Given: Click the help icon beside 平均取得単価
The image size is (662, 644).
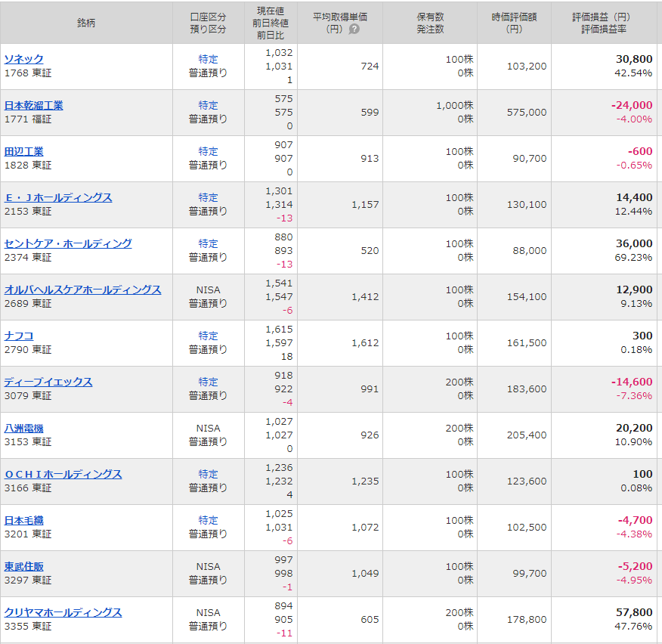Looking at the screenshot, I should coord(354,29).
